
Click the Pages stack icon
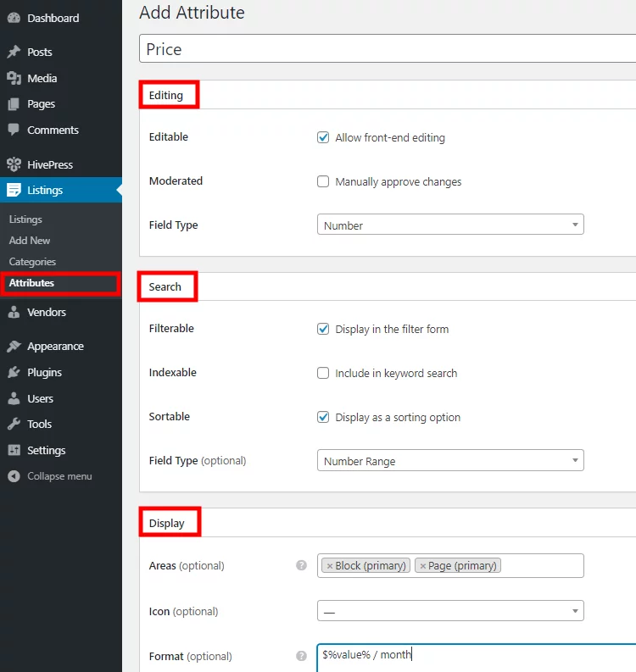pyautogui.click(x=14, y=103)
